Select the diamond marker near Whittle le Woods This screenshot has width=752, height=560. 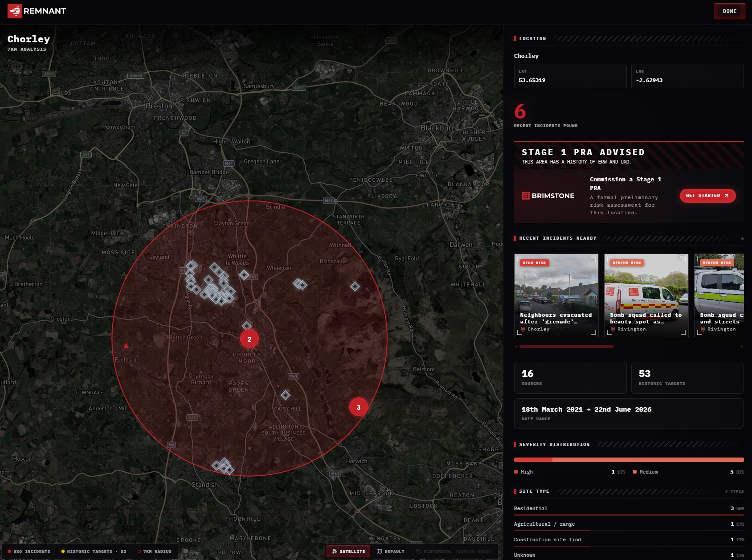pyautogui.click(x=244, y=274)
